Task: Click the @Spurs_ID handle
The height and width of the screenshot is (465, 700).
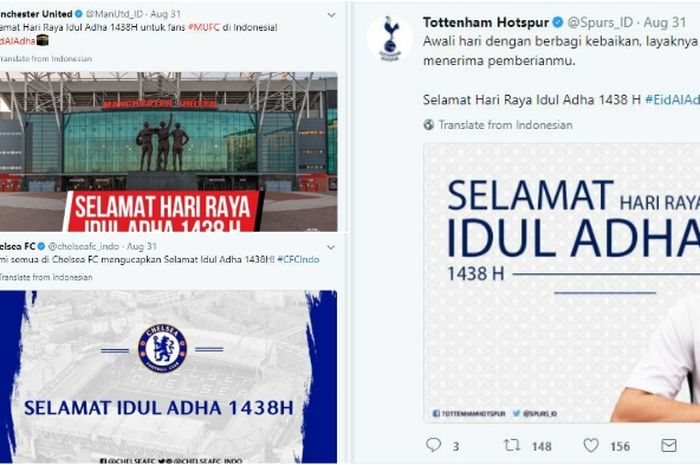Action: pos(600,22)
